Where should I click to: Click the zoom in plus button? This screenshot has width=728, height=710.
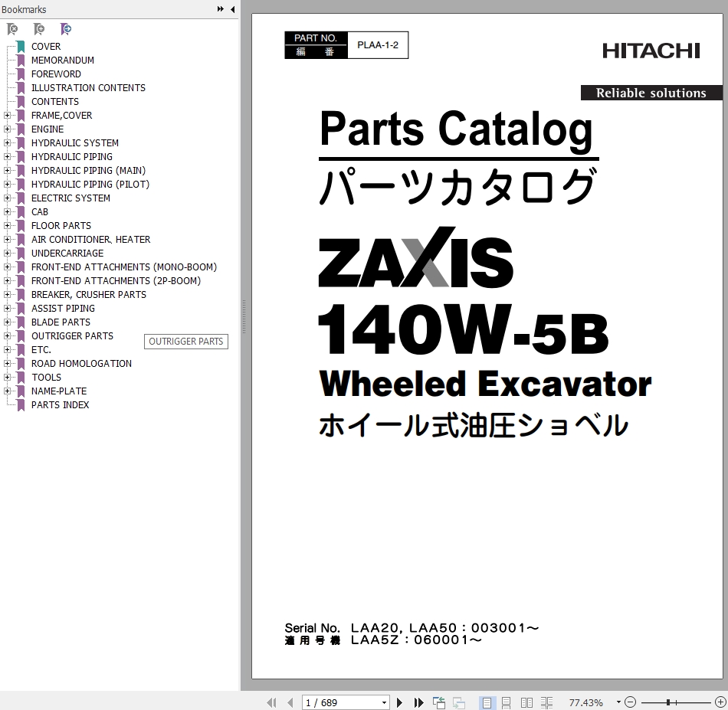click(x=720, y=702)
